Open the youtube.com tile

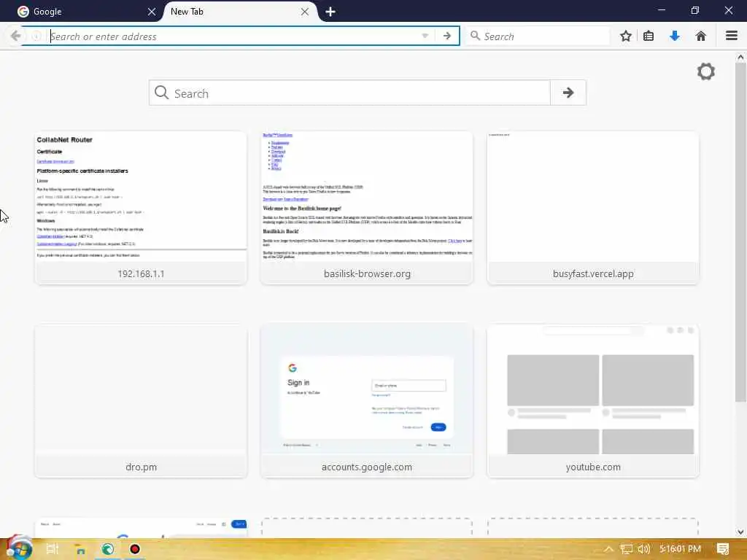593,401
